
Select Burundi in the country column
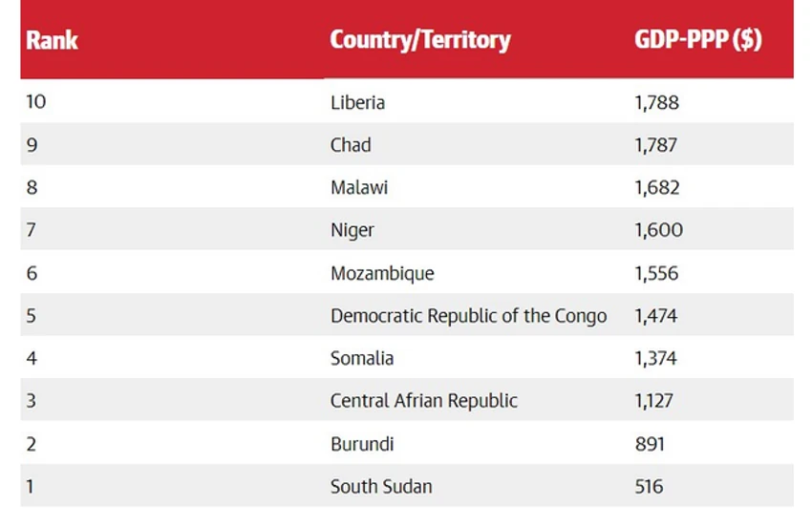(x=362, y=444)
